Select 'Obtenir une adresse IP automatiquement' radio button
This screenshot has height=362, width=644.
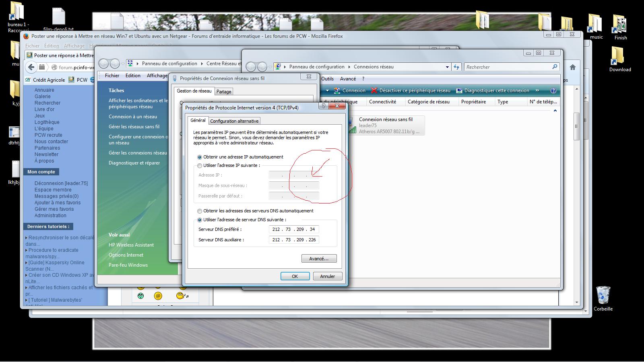point(200,157)
